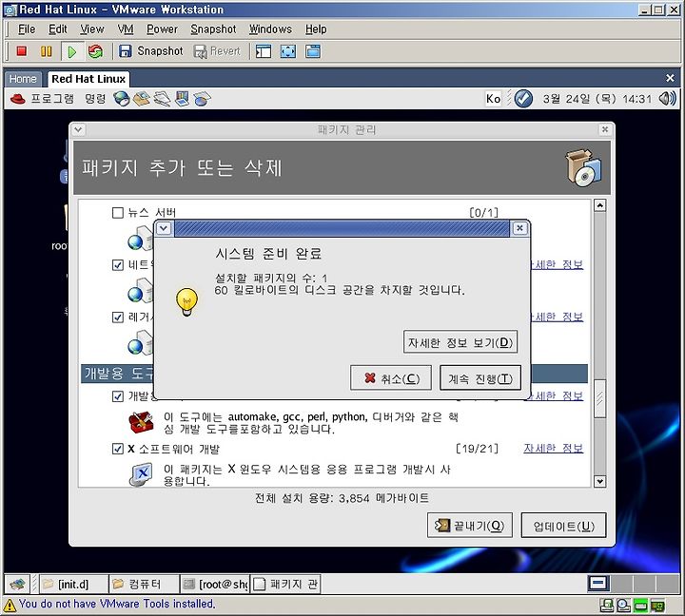Click the Ko input method indicator
685x616 pixels.
click(493, 99)
